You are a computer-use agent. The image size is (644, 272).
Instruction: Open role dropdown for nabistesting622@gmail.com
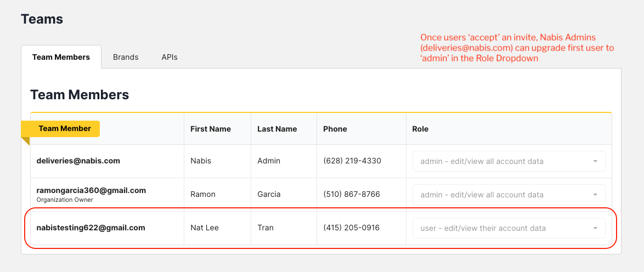point(509,228)
